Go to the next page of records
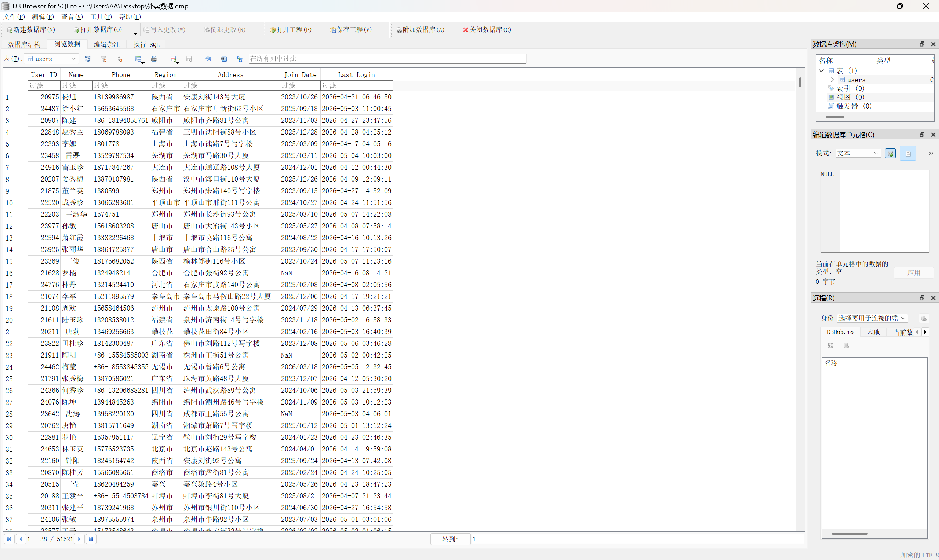Image resolution: width=939 pixels, height=560 pixels. pos(79,539)
